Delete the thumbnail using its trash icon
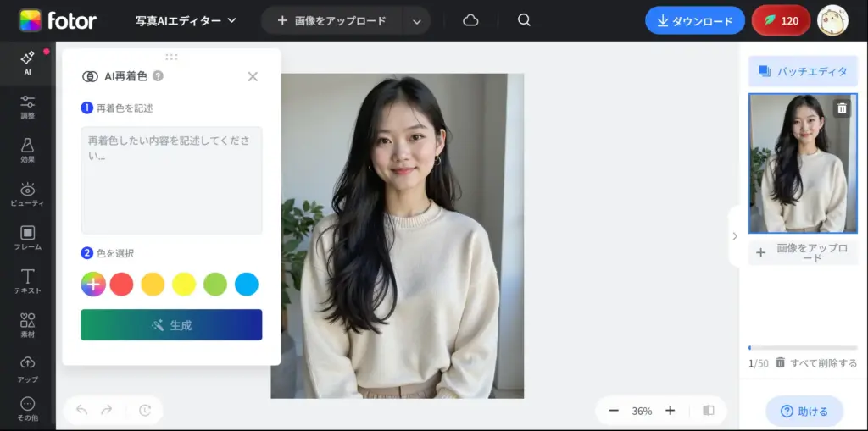Image resolution: width=868 pixels, height=431 pixels. point(842,108)
